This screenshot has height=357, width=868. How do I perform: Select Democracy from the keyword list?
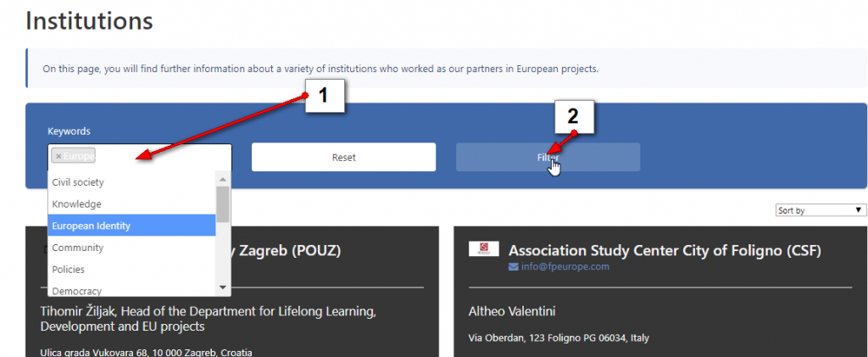click(x=131, y=289)
